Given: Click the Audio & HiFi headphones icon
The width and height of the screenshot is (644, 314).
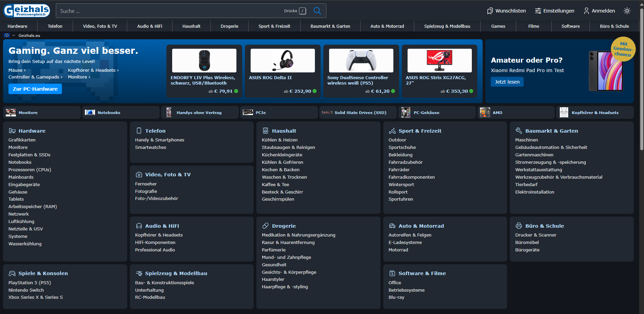Looking at the screenshot, I should pyautogui.click(x=139, y=226).
